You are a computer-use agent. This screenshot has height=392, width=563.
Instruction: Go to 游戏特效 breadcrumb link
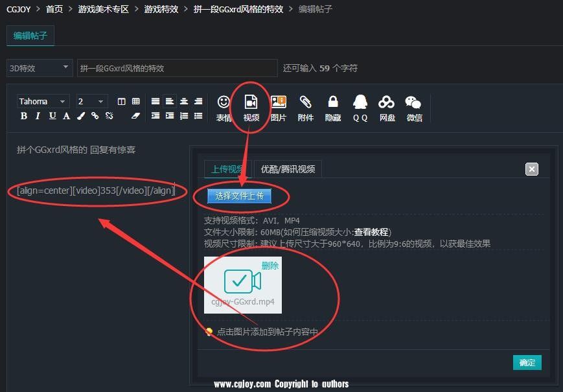(x=161, y=9)
